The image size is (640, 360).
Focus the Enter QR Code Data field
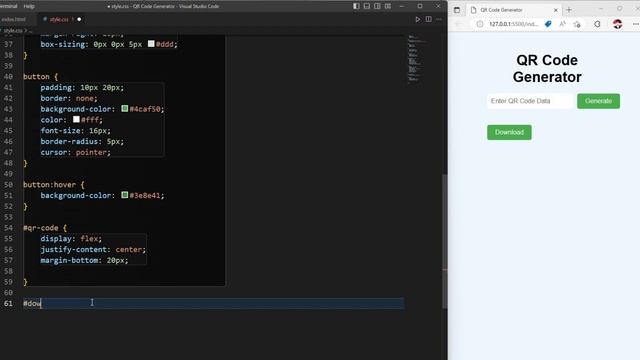click(530, 101)
